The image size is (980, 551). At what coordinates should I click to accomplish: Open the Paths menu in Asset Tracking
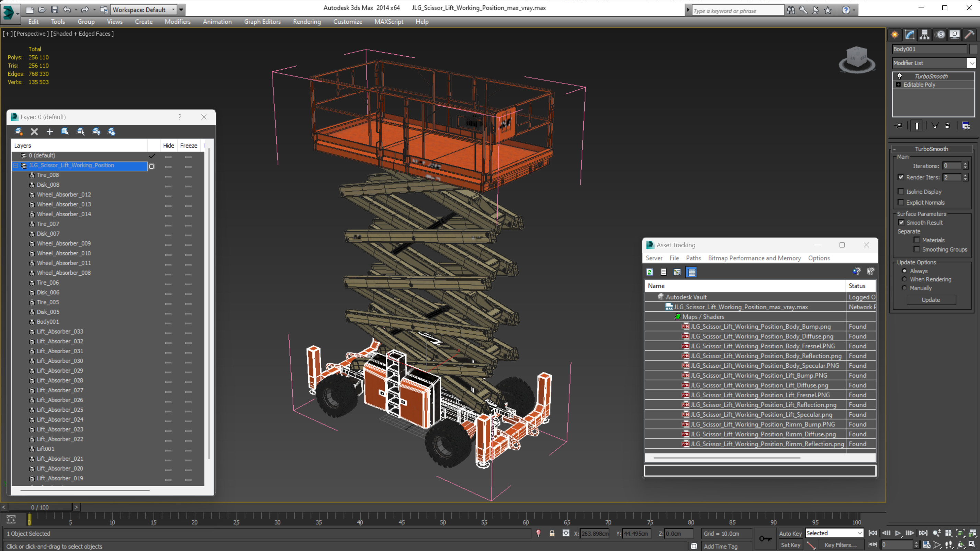pyautogui.click(x=693, y=258)
